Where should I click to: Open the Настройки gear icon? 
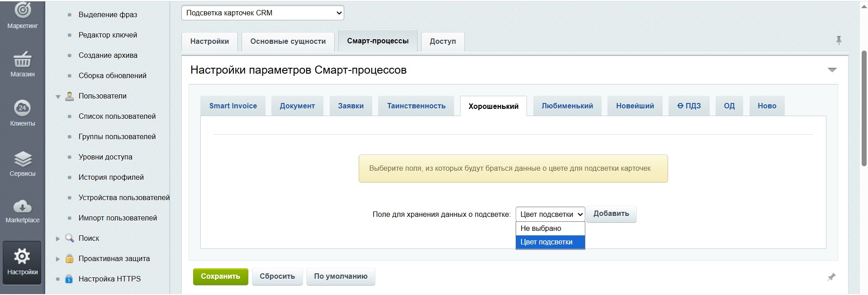(22, 257)
